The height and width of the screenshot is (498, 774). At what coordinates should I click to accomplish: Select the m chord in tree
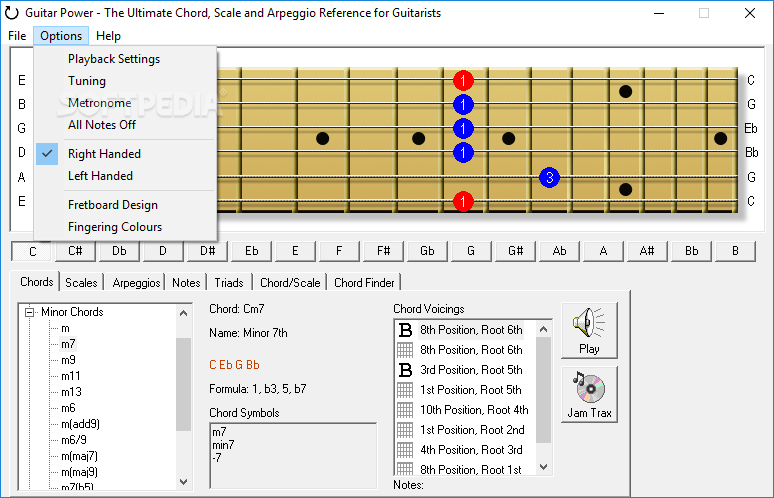point(65,328)
